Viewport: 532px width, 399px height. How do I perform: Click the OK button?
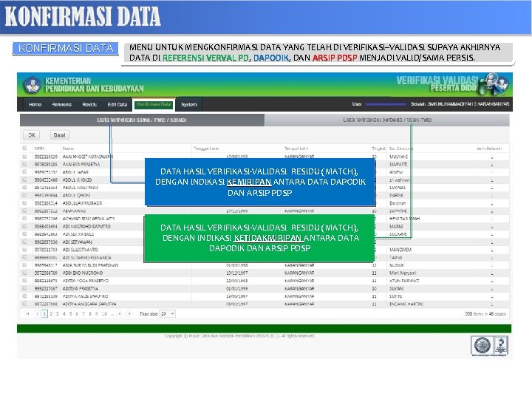point(32,135)
